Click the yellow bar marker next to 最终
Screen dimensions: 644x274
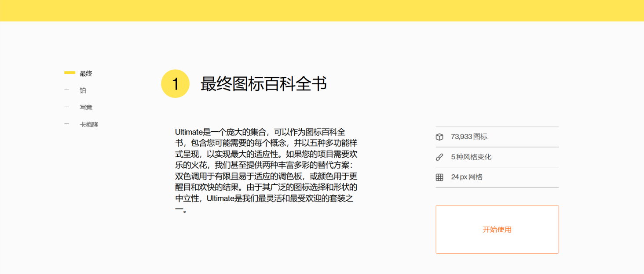(x=70, y=73)
